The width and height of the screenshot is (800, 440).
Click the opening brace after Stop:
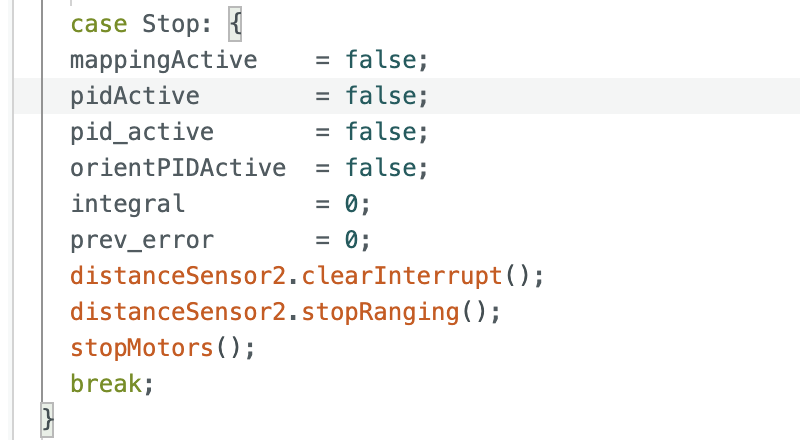pyautogui.click(x=235, y=24)
